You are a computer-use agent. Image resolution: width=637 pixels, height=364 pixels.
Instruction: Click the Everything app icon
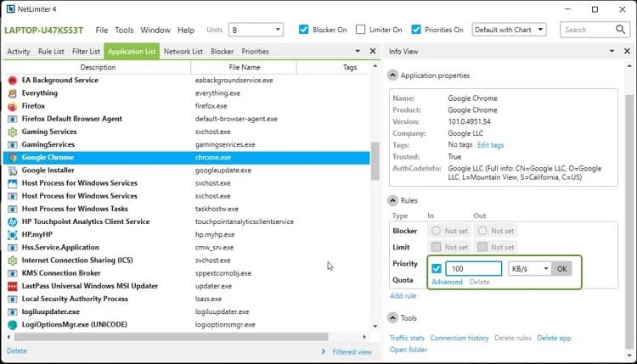13,93
